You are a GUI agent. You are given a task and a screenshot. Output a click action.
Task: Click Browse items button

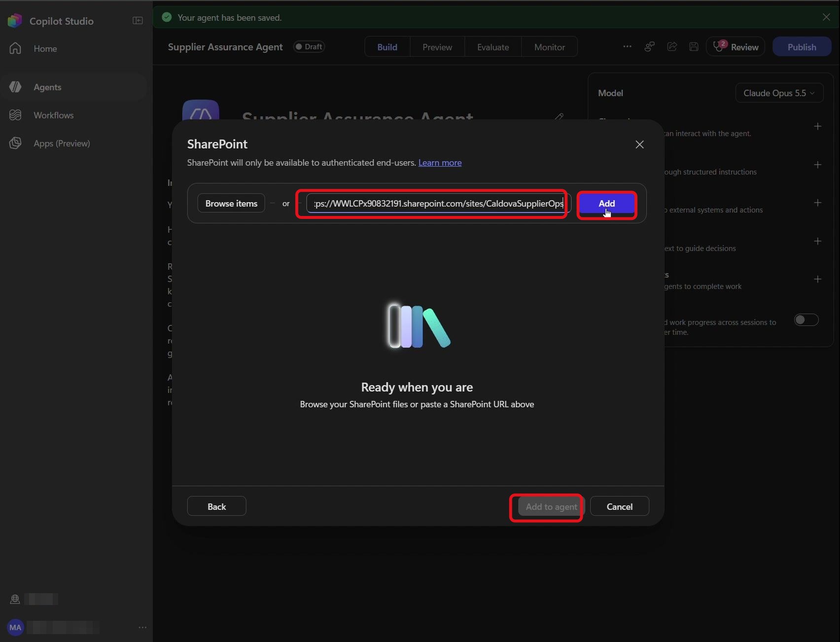231,203
